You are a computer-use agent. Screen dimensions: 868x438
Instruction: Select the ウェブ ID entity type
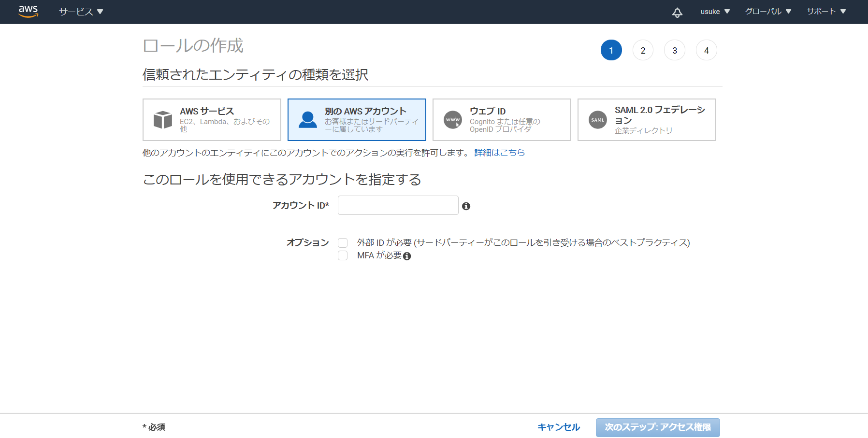pos(502,120)
